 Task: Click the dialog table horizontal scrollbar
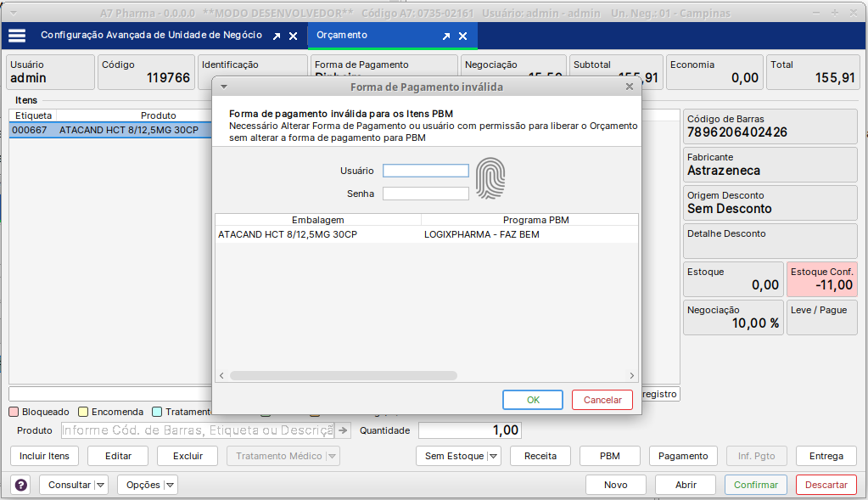pyautogui.click(x=344, y=375)
